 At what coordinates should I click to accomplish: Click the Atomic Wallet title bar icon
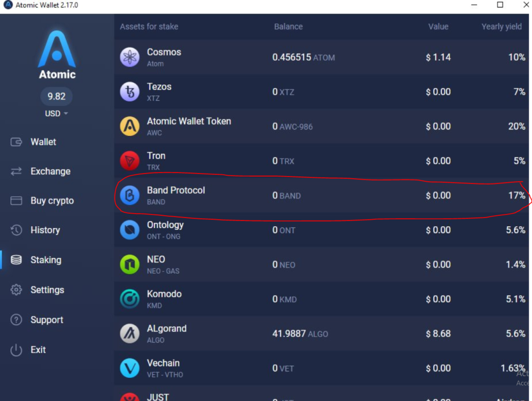point(8,5)
